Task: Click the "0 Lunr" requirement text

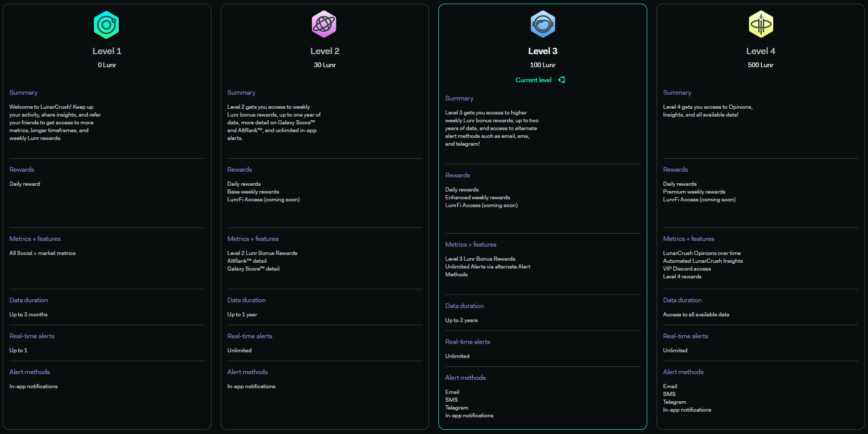Action: coord(107,65)
